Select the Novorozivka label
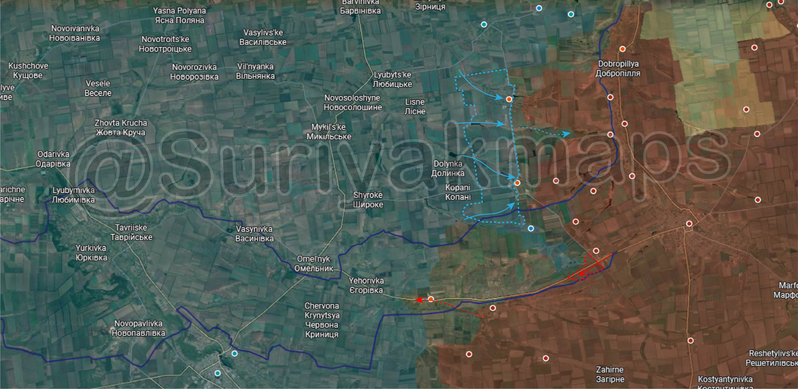The height and width of the screenshot is (389, 798). 195,72
